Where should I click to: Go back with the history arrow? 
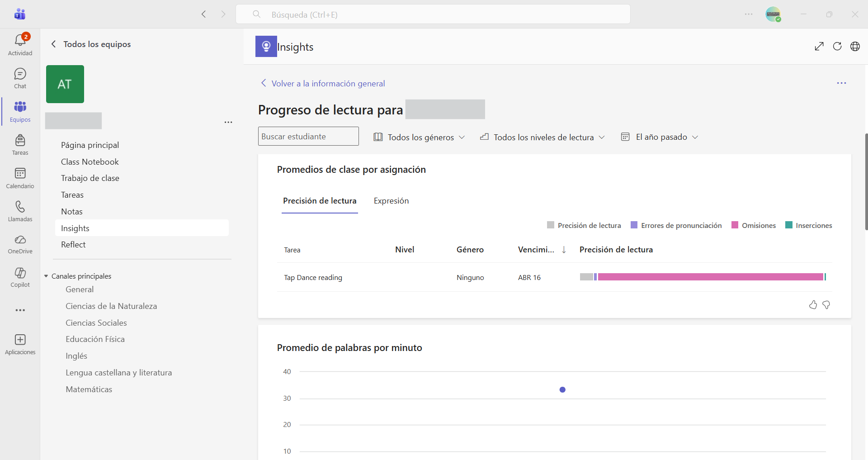(x=203, y=14)
